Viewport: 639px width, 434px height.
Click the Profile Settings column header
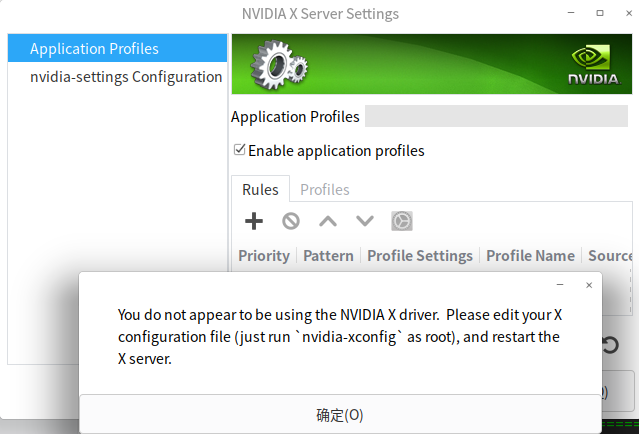coord(419,256)
